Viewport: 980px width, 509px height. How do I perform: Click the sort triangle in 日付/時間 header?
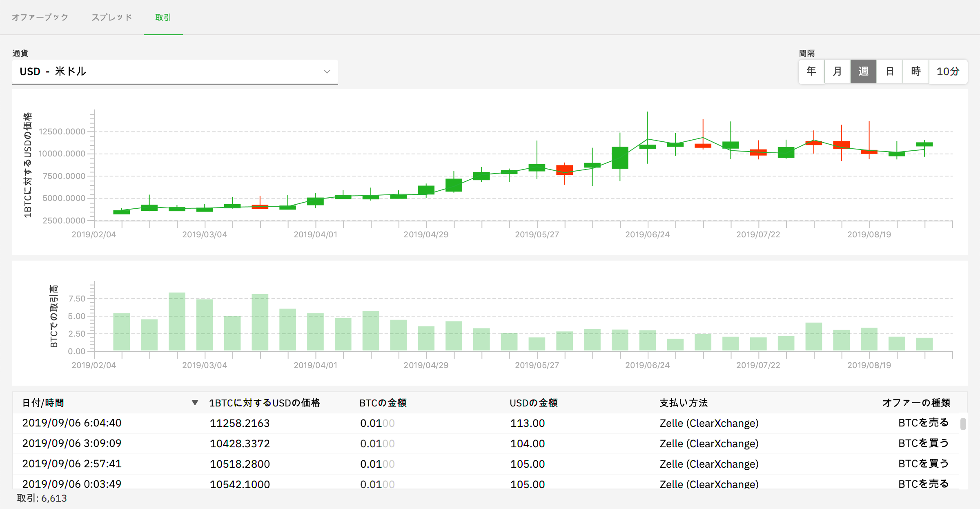[195, 403]
